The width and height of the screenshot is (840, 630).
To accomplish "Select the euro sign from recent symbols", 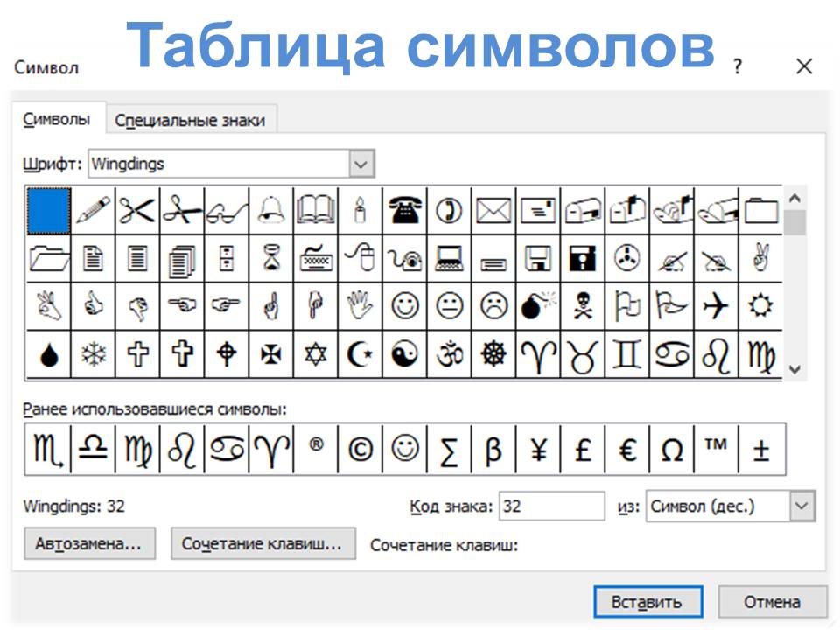I will pos(626,450).
